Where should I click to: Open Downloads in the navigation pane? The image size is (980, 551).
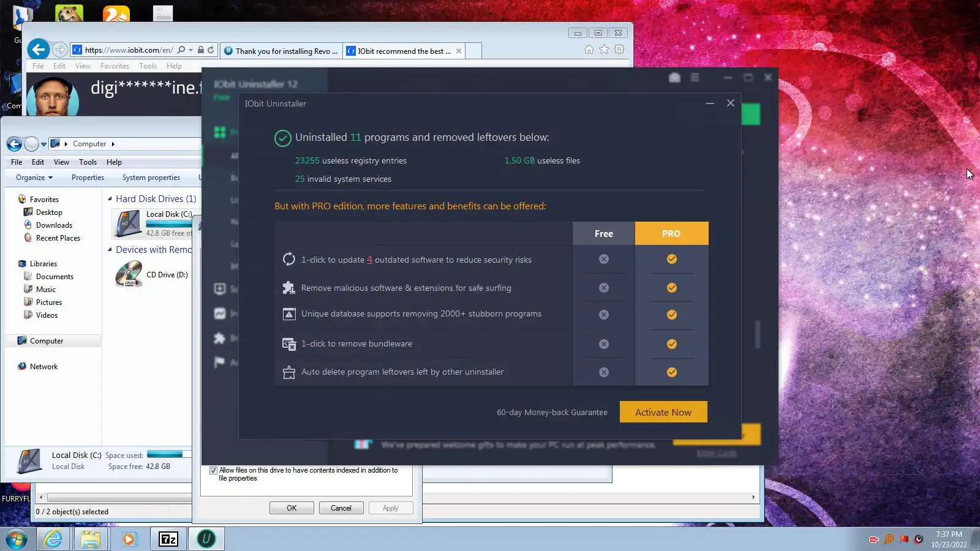(54, 225)
